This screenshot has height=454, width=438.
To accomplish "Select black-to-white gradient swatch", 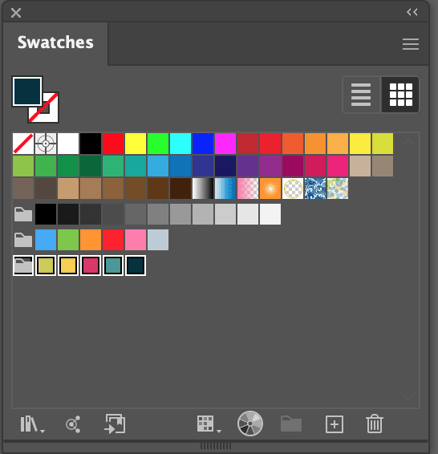I will click(x=203, y=188).
